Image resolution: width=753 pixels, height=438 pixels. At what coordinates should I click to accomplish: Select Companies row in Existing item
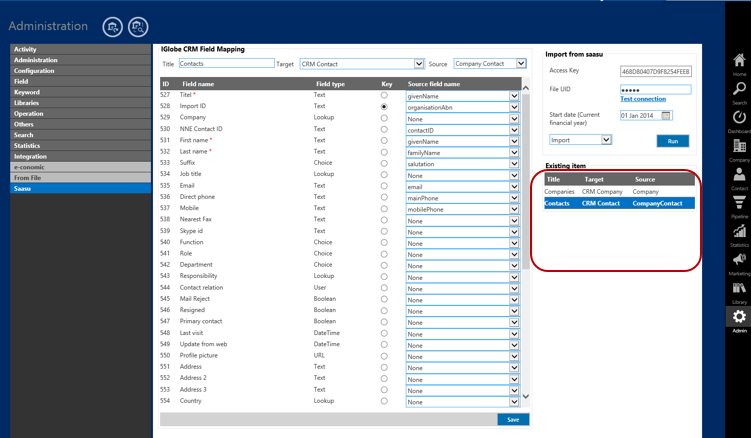click(619, 192)
